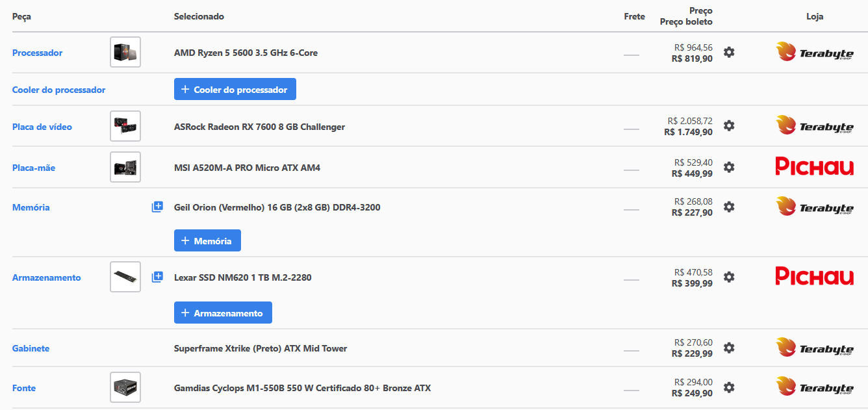Open the Cooler do processador category link

58,90
